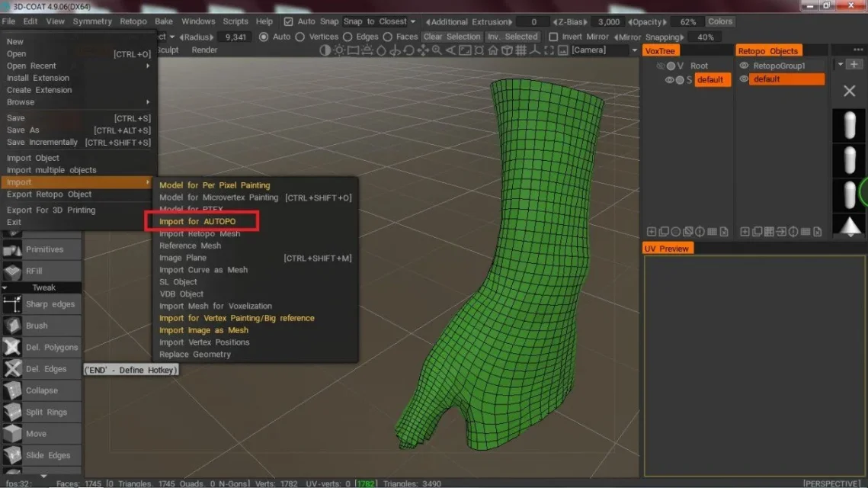Image resolution: width=868 pixels, height=488 pixels.
Task: Open the Symmetry menu
Action: click(x=92, y=21)
